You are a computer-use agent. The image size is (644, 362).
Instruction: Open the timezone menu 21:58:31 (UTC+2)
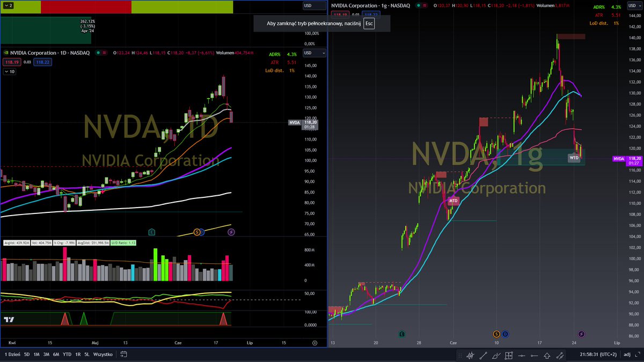[x=598, y=354]
